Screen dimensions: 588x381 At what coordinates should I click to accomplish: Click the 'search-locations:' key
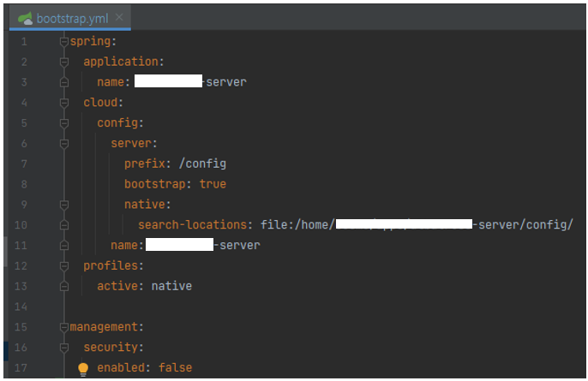(195, 225)
